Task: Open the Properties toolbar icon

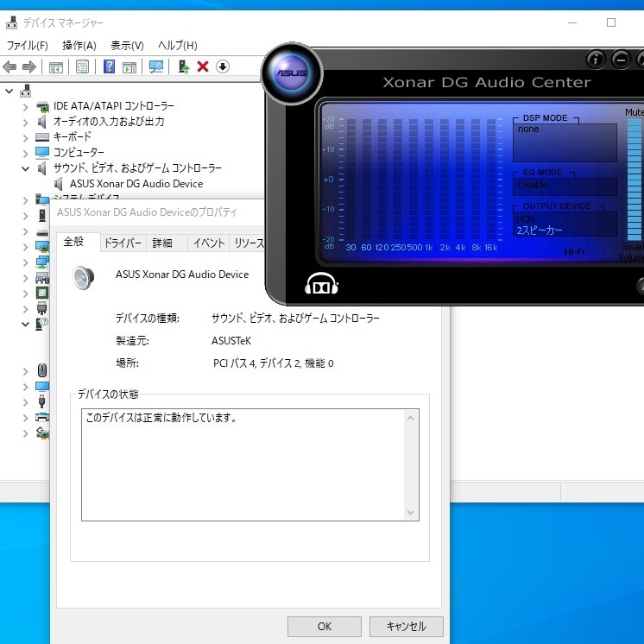Action: coord(82,67)
